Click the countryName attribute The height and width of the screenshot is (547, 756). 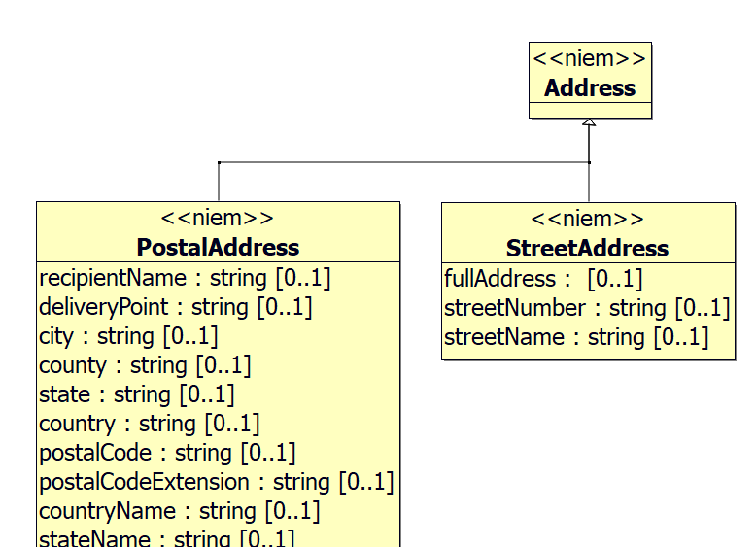pyautogui.click(x=180, y=511)
